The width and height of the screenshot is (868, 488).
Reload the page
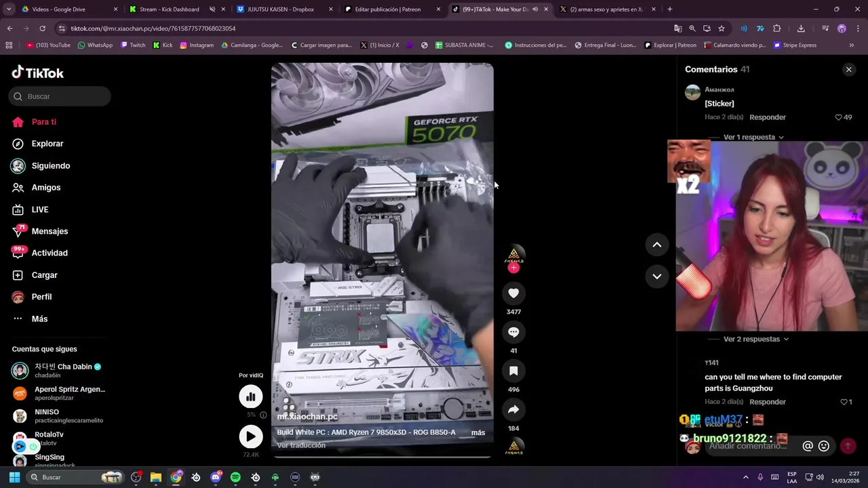pos(42,28)
